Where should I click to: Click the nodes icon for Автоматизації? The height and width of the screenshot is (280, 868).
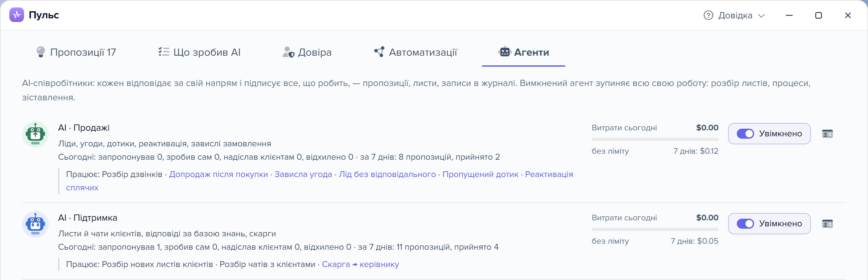tap(379, 52)
